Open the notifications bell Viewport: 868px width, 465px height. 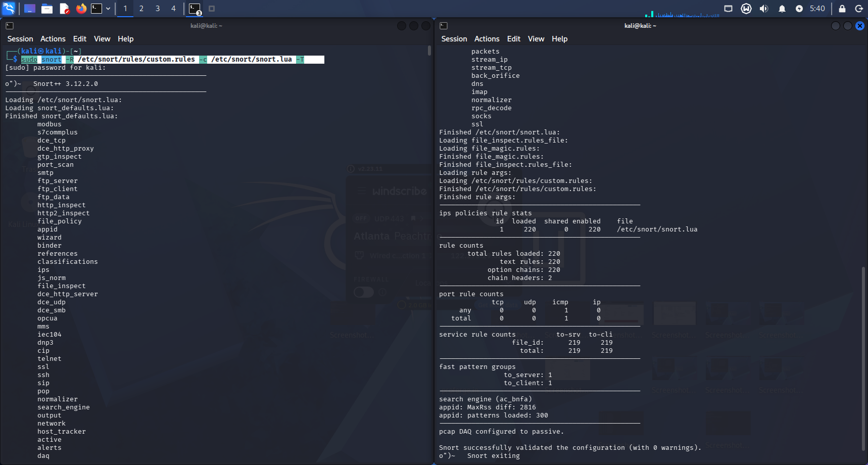pyautogui.click(x=782, y=8)
